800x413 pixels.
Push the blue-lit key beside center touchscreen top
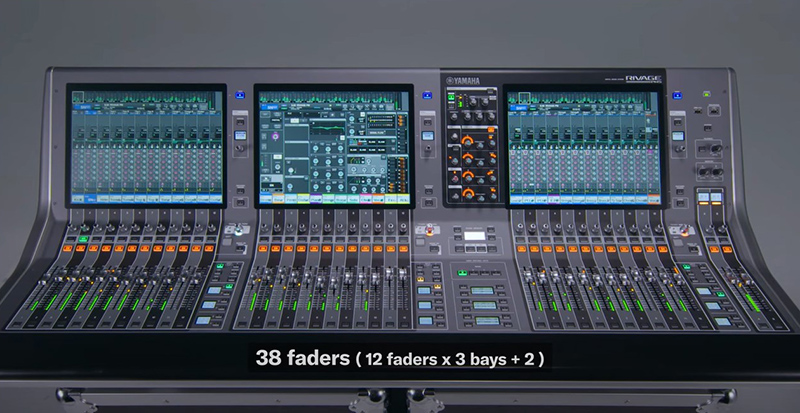coord(427,95)
